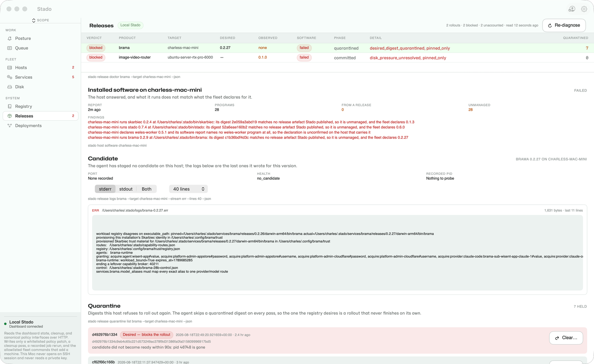Click 'stado release doctor brama' command text
Image resolution: width=594 pixels, height=364 pixels.
pyautogui.click(x=134, y=77)
